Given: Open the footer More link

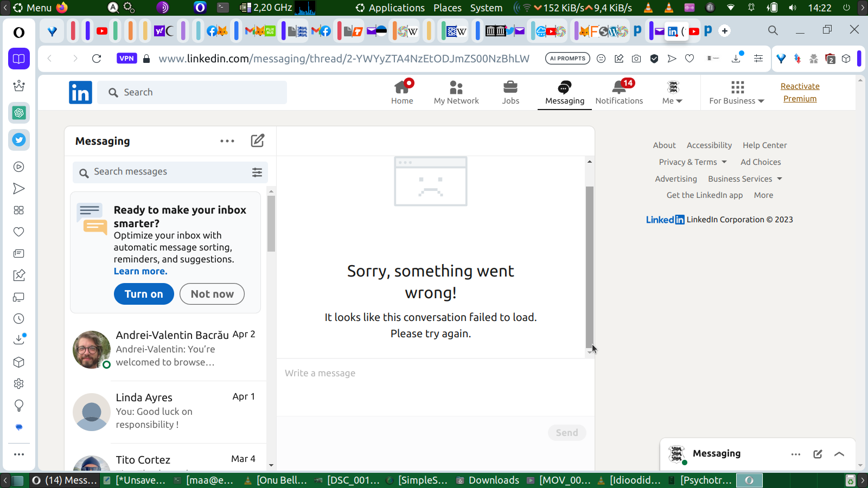Looking at the screenshot, I should pos(763,195).
